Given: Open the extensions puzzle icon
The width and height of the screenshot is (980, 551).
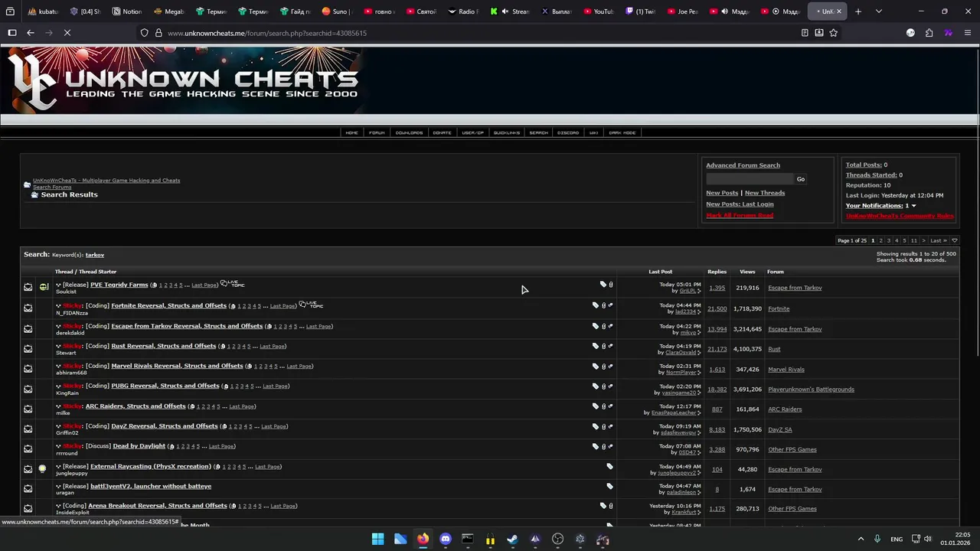Looking at the screenshot, I should [929, 33].
